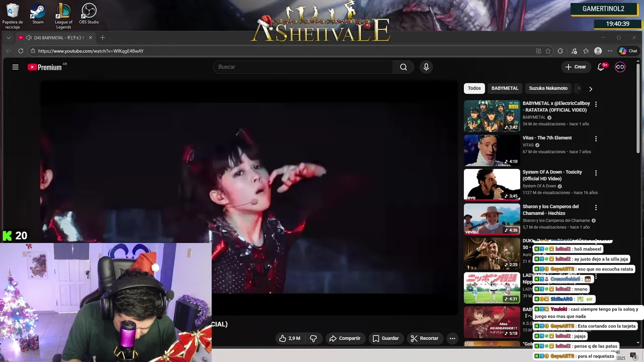Like the video with 2,9 M likes
The width and height of the screenshot is (644, 362).
tap(289, 338)
